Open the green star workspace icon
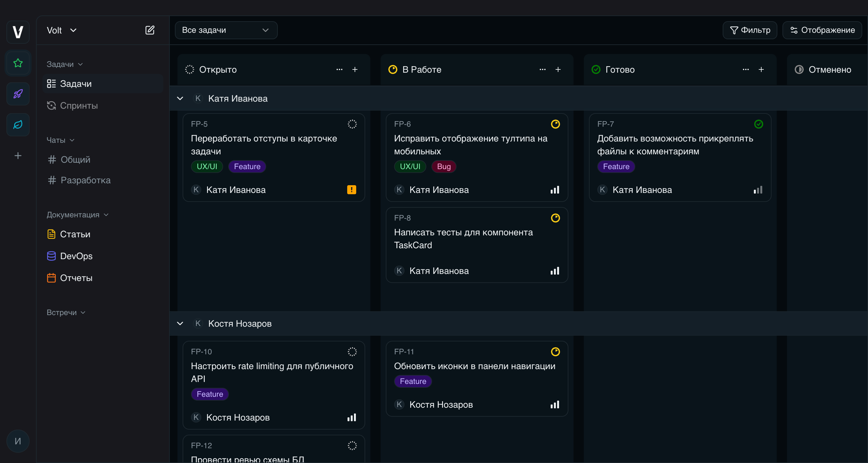The width and height of the screenshot is (868, 463). coord(18,63)
